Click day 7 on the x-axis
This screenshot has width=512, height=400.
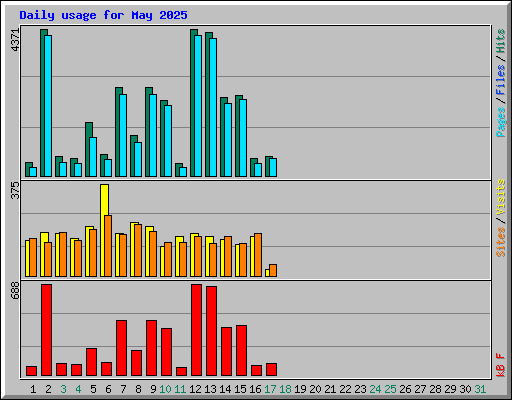pyautogui.click(x=123, y=389)
